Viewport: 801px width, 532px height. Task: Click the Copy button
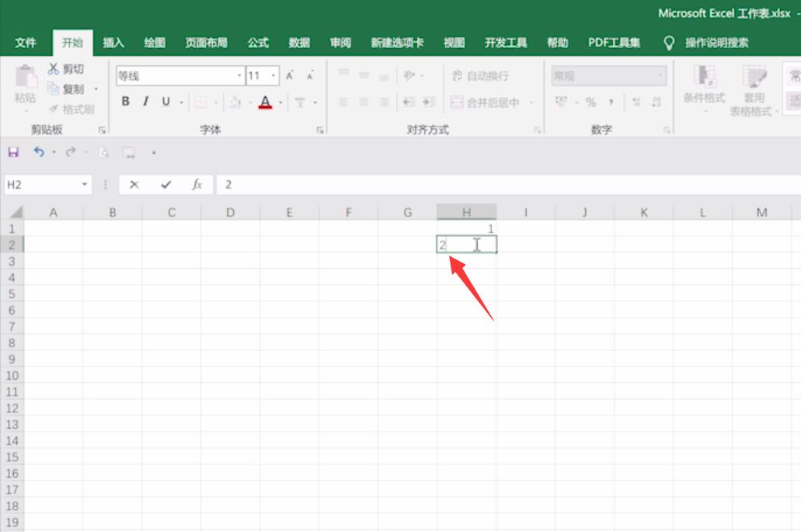coord(67,89)
